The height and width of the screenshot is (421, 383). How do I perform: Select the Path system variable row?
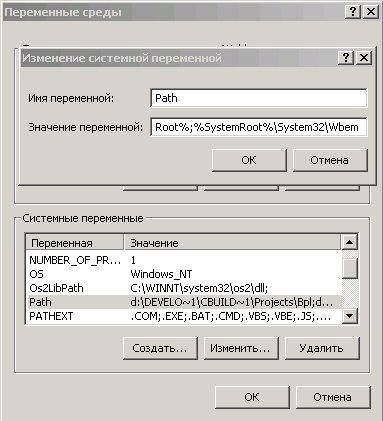point(183,302)
